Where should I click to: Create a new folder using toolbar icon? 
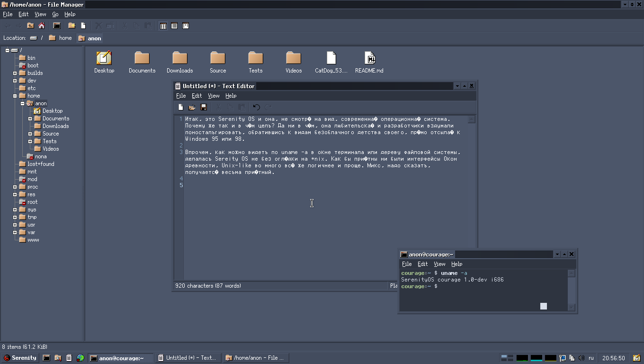click(x=72, y=26)
